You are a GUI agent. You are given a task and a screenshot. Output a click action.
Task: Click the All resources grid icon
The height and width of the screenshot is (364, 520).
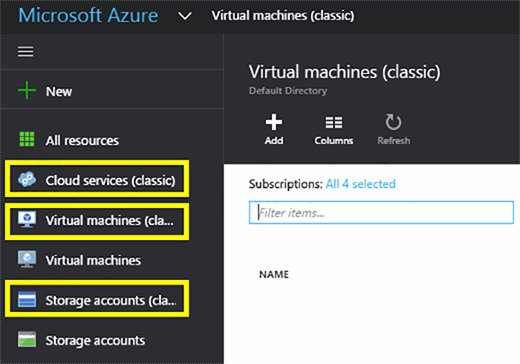pyautogui.click(x=27, y=139)
